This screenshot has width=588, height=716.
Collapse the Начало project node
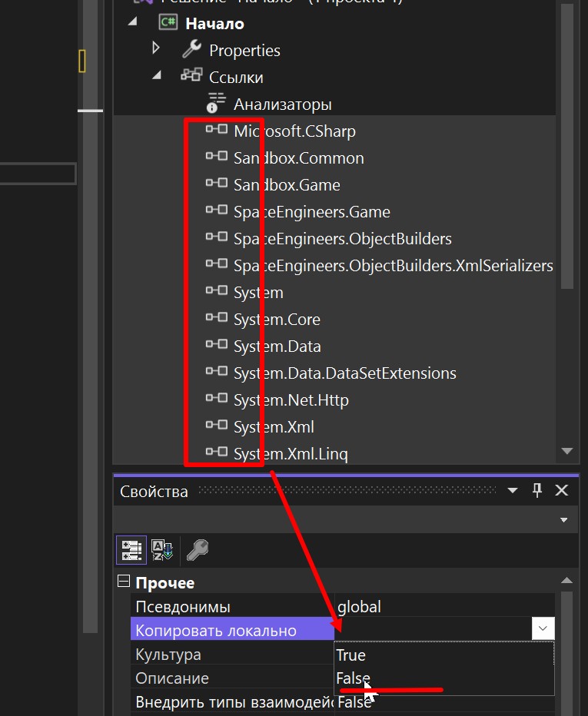132,21
